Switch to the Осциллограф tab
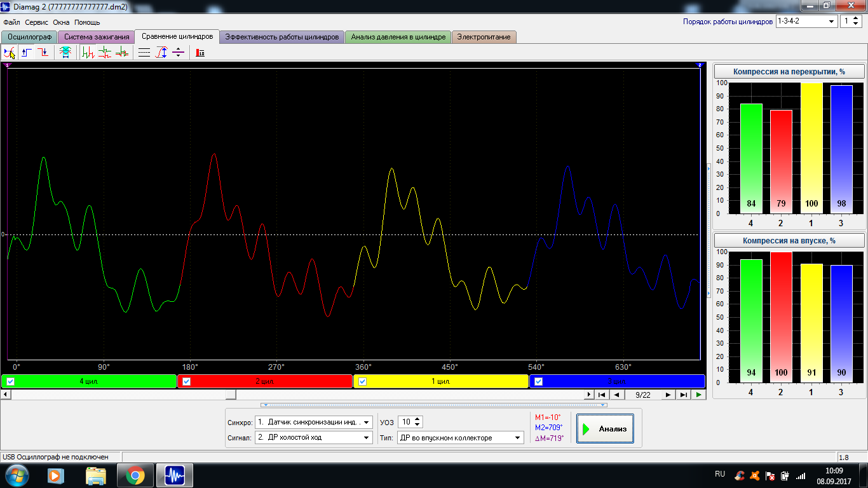Viewport: 868px width, 488px height. pos(29,37)
